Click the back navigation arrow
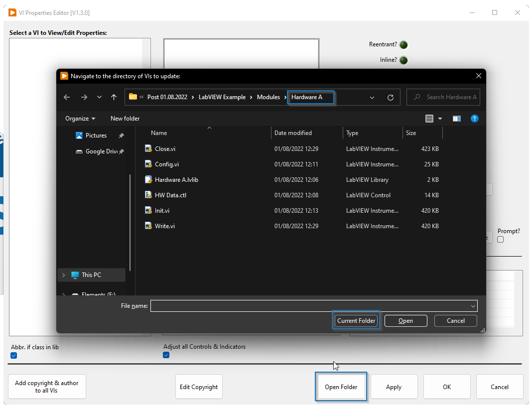Viewport: 532px width, 409px height. point(67,97)
